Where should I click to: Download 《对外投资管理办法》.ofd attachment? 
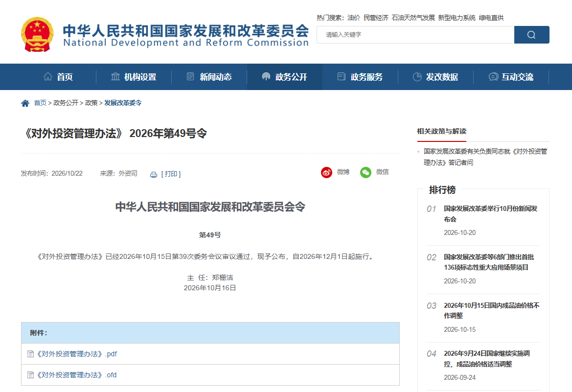coord(77,375)
